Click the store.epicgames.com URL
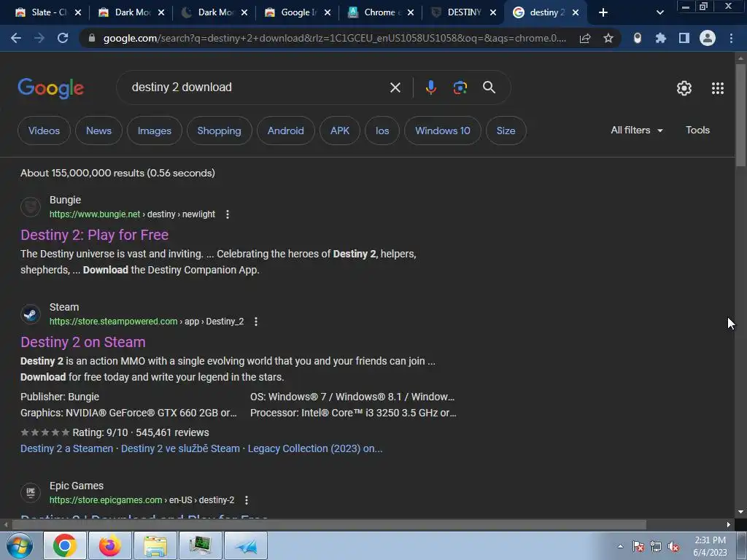 coord(142,500)
